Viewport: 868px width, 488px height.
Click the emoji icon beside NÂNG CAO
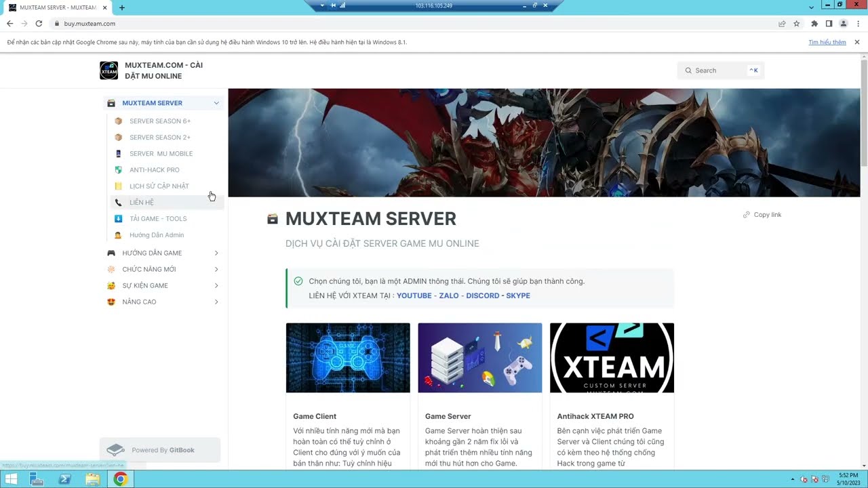click(111, 302)
